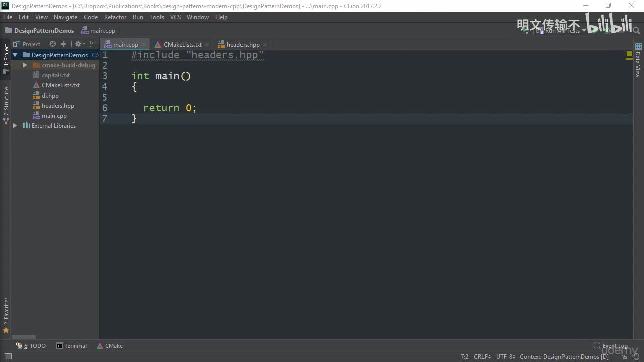Screen dimensions: 644x362
Task: Open the Refactor menu
Action: click(x=115, y=17)
